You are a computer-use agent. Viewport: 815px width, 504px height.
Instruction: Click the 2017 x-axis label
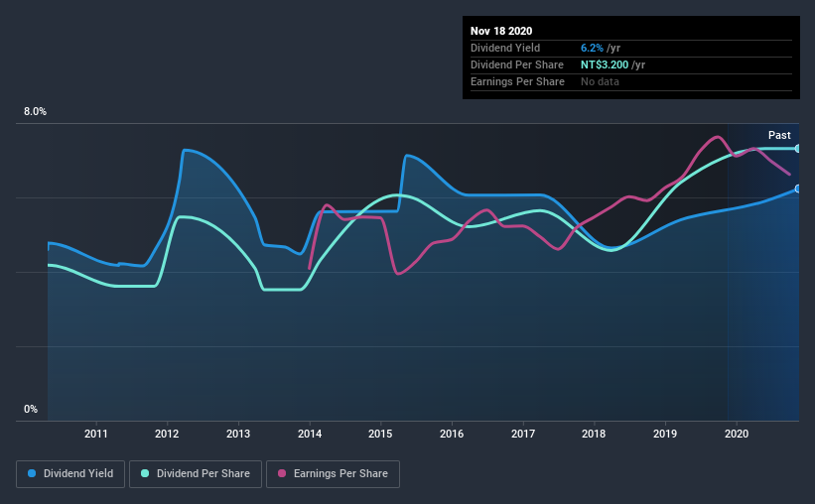523,434
